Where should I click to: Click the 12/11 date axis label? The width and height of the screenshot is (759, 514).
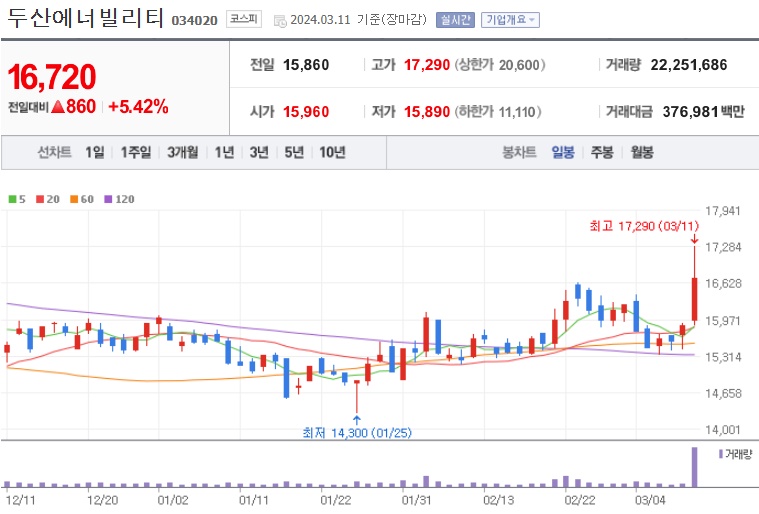click(21, 500)
